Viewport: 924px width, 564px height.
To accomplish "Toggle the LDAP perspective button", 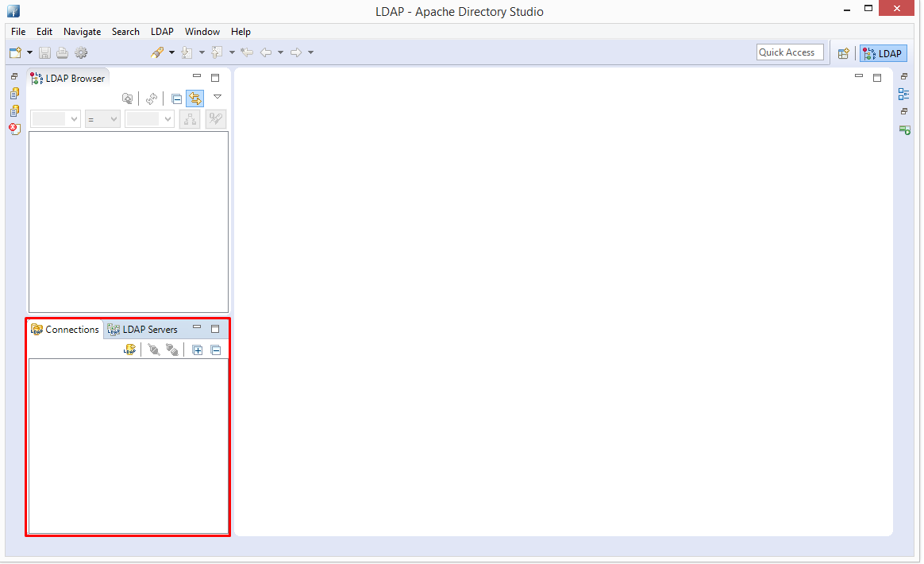I will pos(883,53).
